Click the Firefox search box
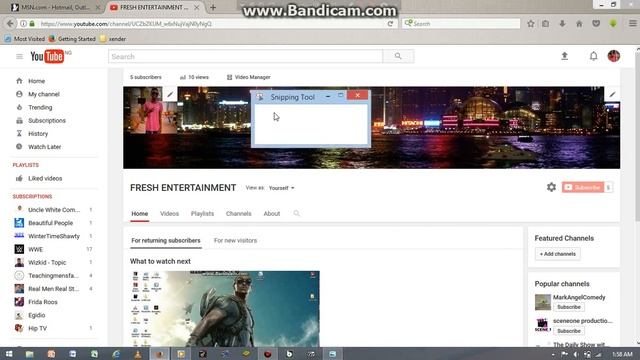This screenshot has width=640, height=360. coord(461,24)
